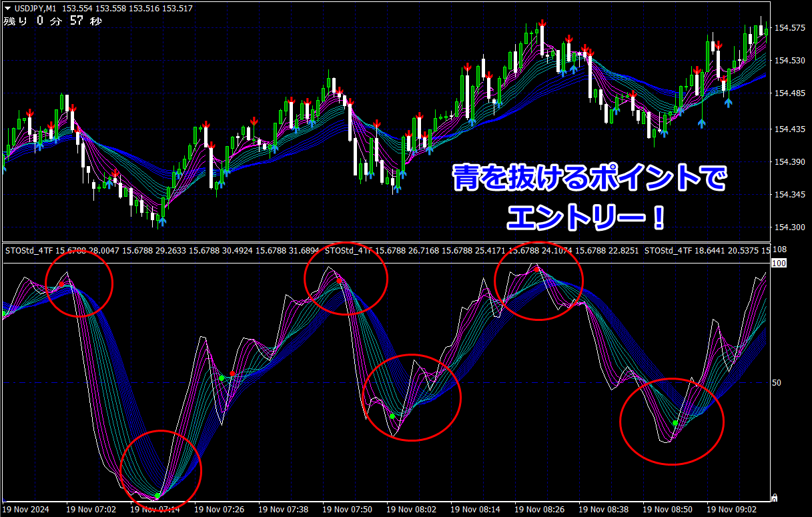Click the 19 Nov 07:02 time label
Image resolution: width=812 pixels, height=517 pixels.
tap(91, 509)
